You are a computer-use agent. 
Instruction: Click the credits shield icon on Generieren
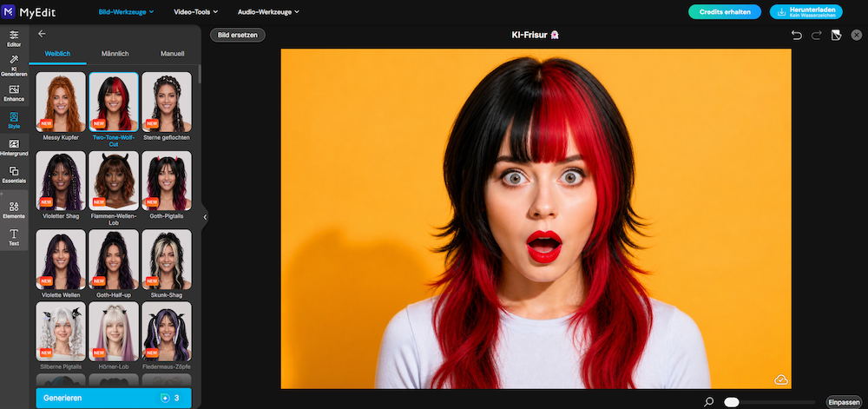coord(164,398)
